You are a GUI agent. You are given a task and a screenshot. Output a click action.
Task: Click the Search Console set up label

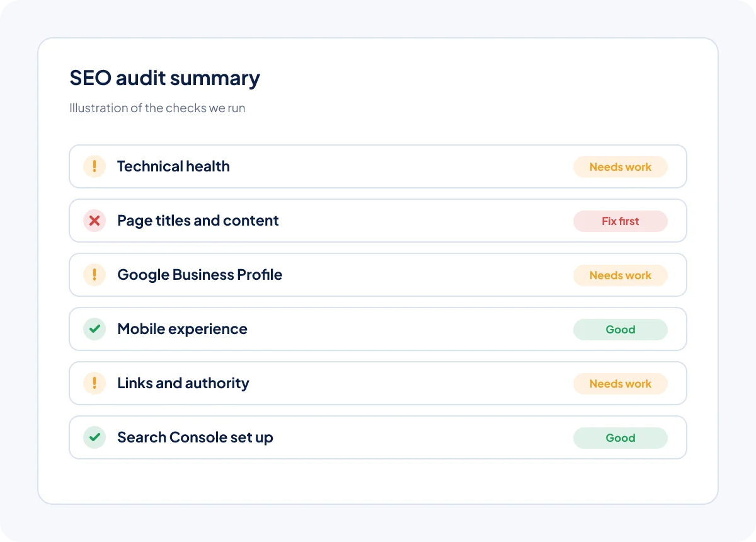[x=195, y=437]
